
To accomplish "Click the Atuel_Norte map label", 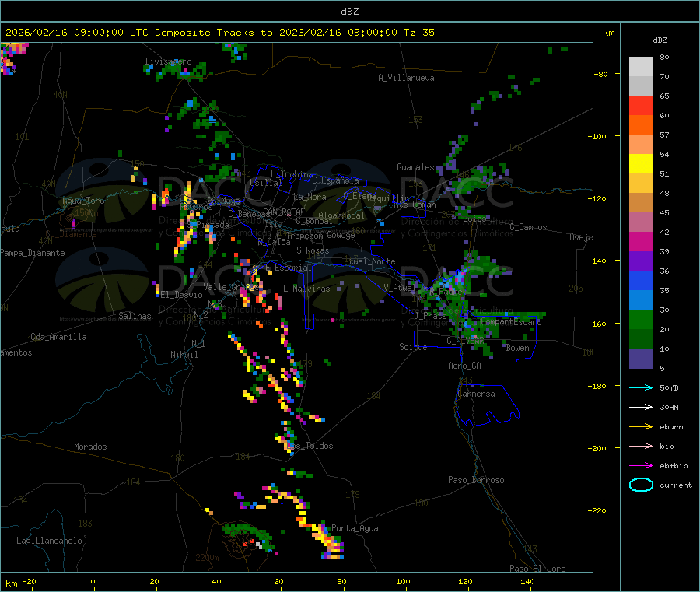I will [x=369, y=261].
